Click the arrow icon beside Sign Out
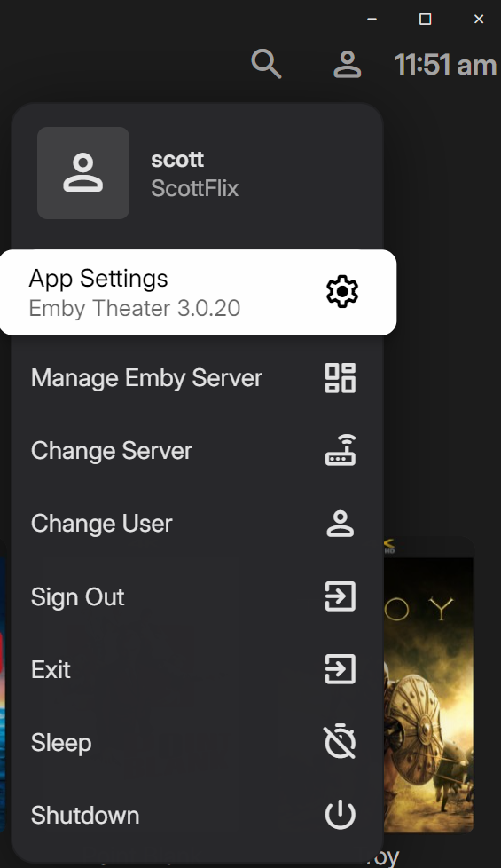 click(341, 596)
